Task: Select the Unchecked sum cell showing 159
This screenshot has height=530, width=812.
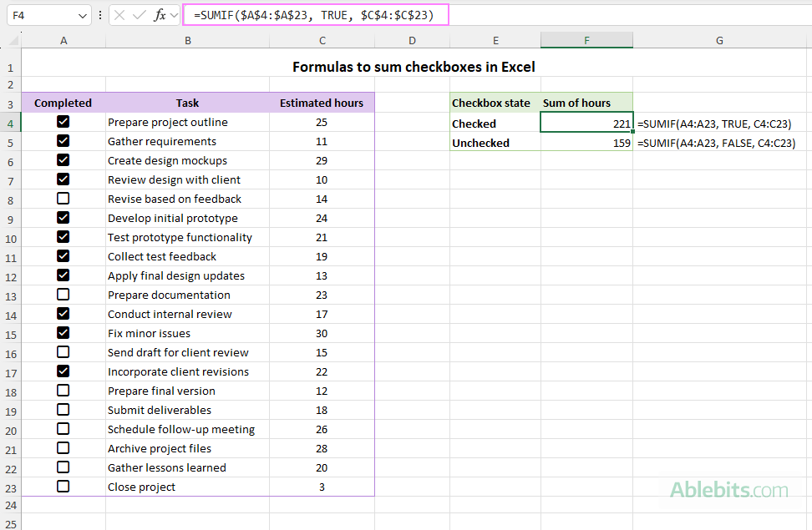Action: (586, 142)
